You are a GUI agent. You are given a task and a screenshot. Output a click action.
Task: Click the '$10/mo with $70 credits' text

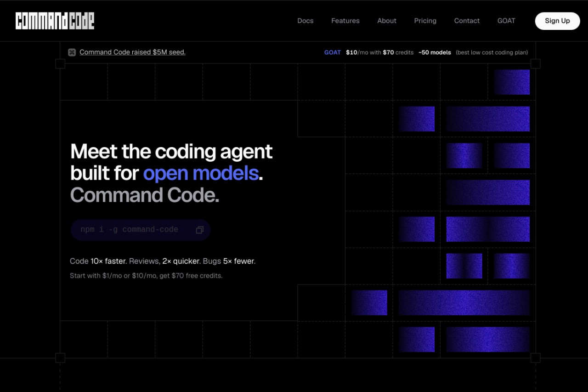pyautogui.click(x=380, y=52)
